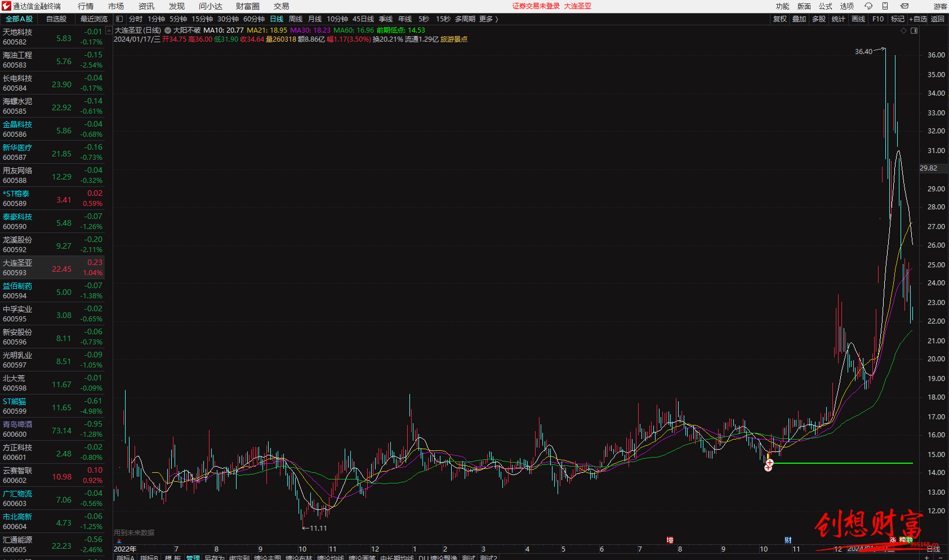The image size is (949, 560).
Task: Select the 5分钟 period
Action: pos(178,19)
